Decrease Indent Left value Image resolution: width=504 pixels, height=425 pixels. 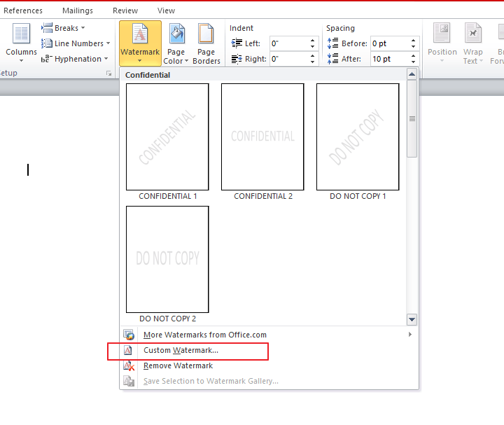pyautogui.click(x=312, y=47)
